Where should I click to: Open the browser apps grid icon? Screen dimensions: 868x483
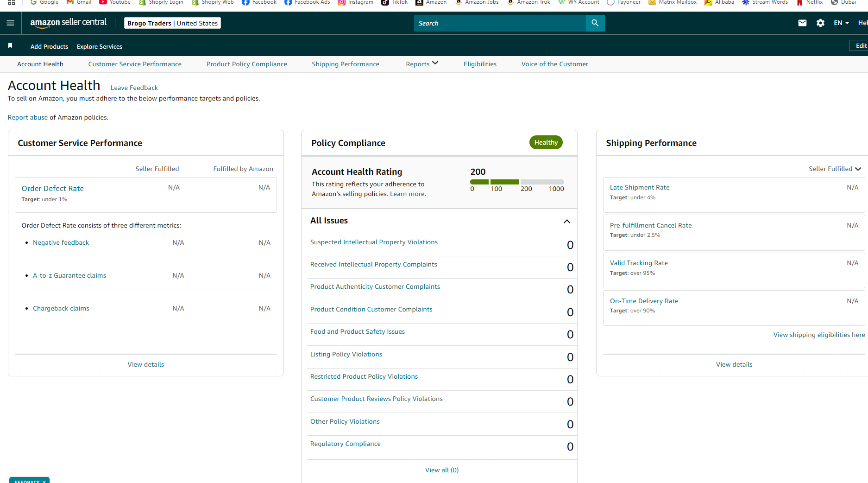coord(12,2)
